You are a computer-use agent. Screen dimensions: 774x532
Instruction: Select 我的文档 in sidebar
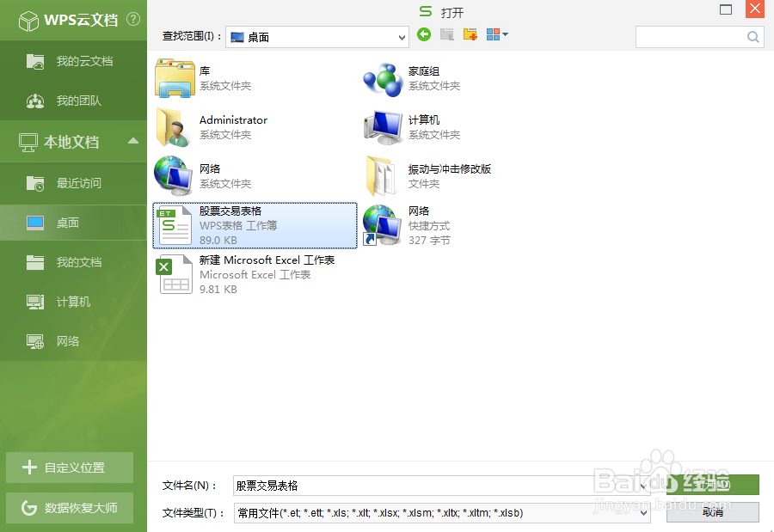[x=74, y=262]
